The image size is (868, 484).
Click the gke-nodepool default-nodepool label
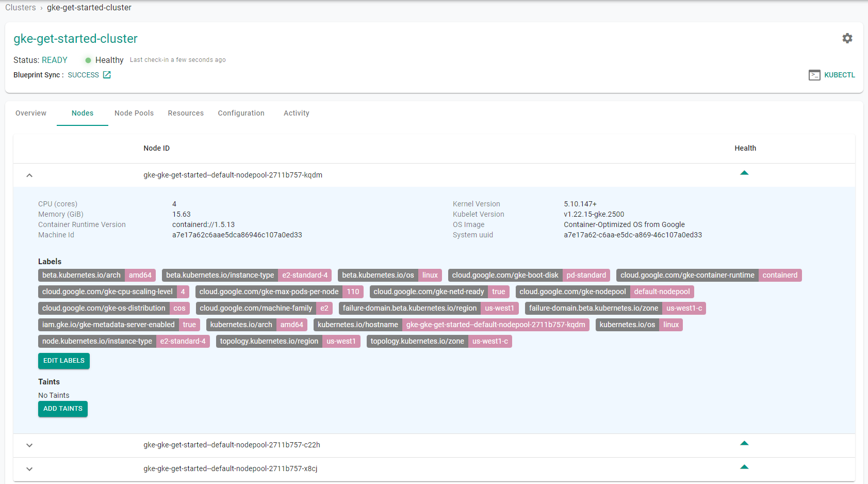click(605, 292)
